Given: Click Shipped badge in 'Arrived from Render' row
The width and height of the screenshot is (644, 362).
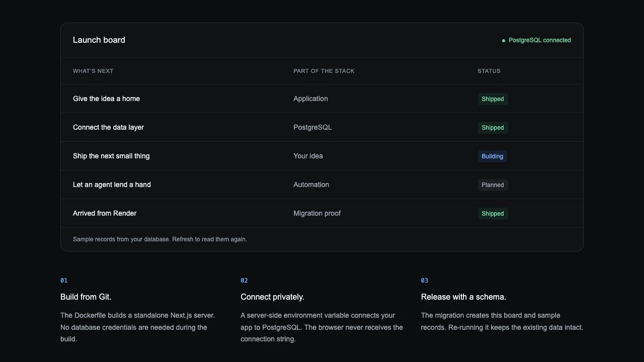Looking at the screenshot, I should coord(493,214).
